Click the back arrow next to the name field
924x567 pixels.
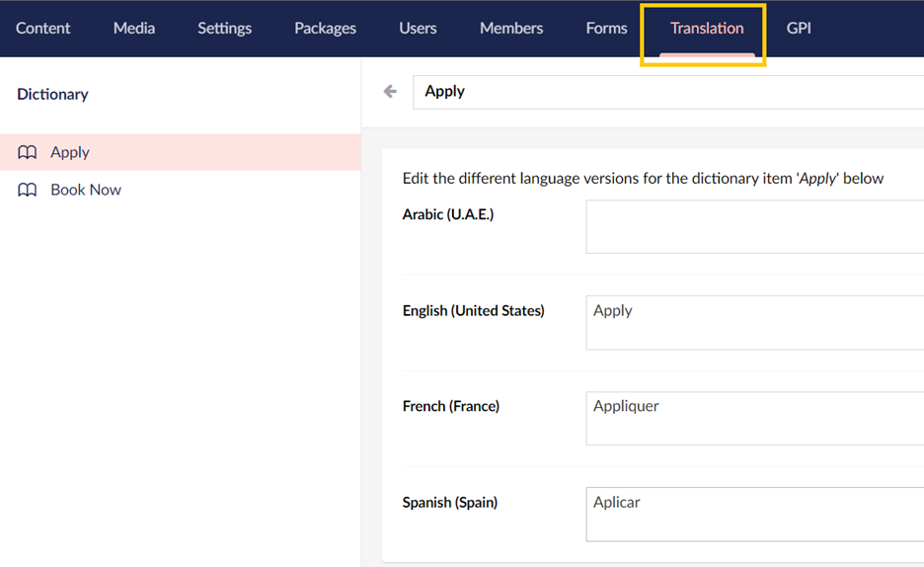pyautogui.click(x=390, y=92)
